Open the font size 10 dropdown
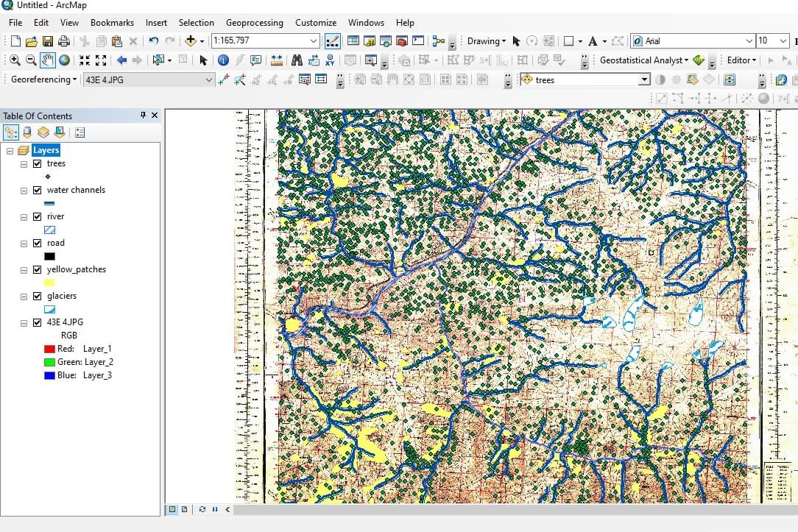 [x=783, y=40]
